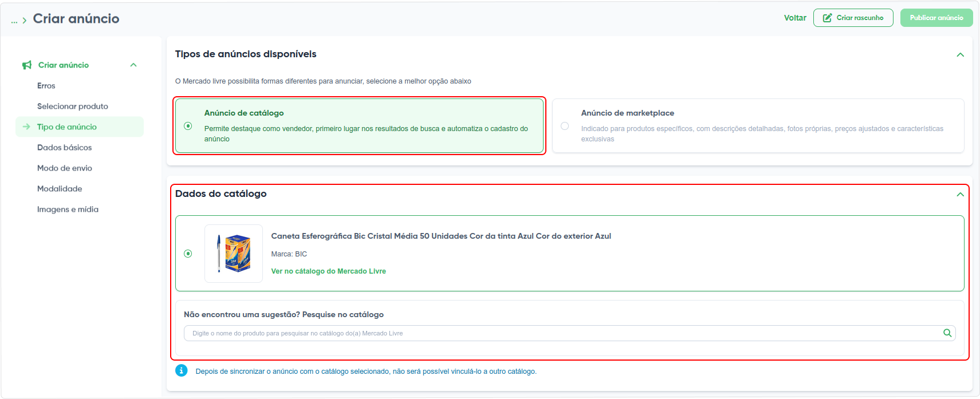Viewport: 980px width, 399px height.
Task: Open Modo de envio step
Action: coord(65,168)
